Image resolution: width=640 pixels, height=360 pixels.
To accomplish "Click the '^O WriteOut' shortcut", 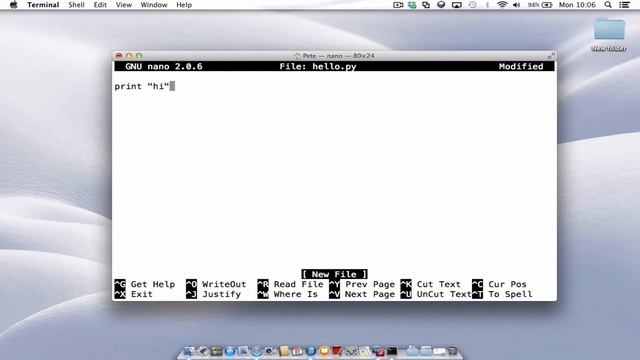I will (x=216, y=284).
